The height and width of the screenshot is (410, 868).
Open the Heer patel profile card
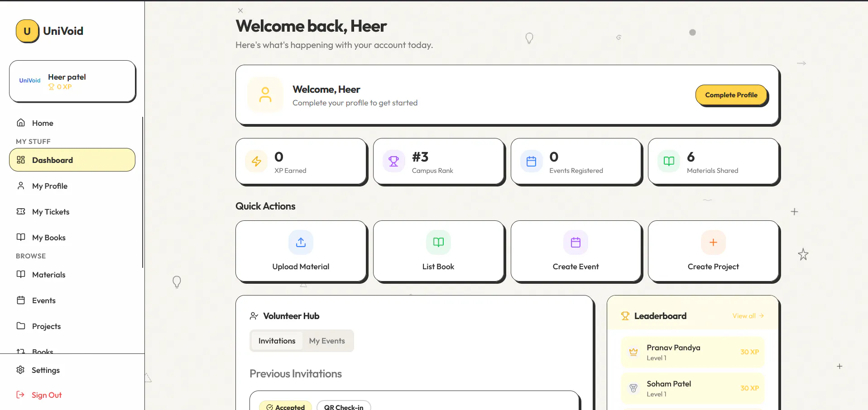[x=72, y=81]
